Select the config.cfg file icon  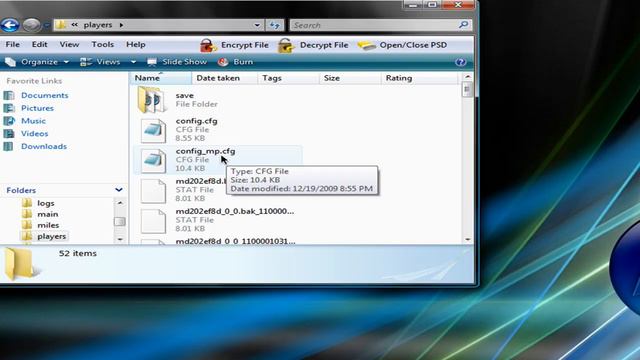pyautogui.click(x=153, y=131)
